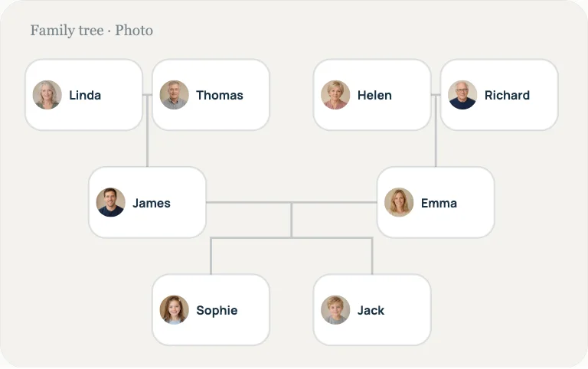Screen dimensions: 588x369
Task: Select the Linda name label
Action: pos(85,95)
